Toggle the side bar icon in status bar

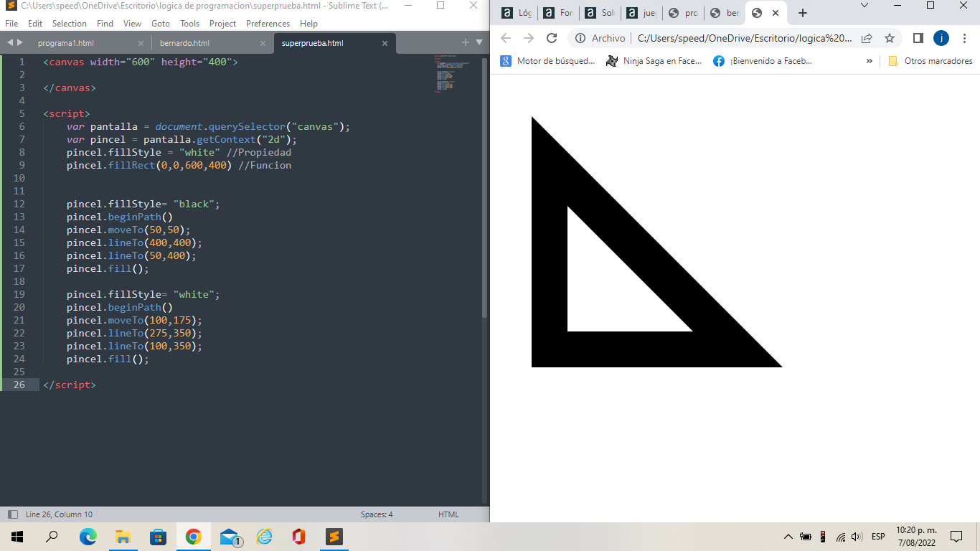(12, 514)
